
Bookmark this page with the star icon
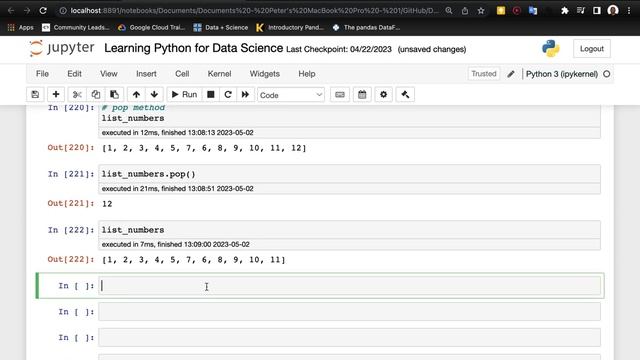[x=481, y=11]
